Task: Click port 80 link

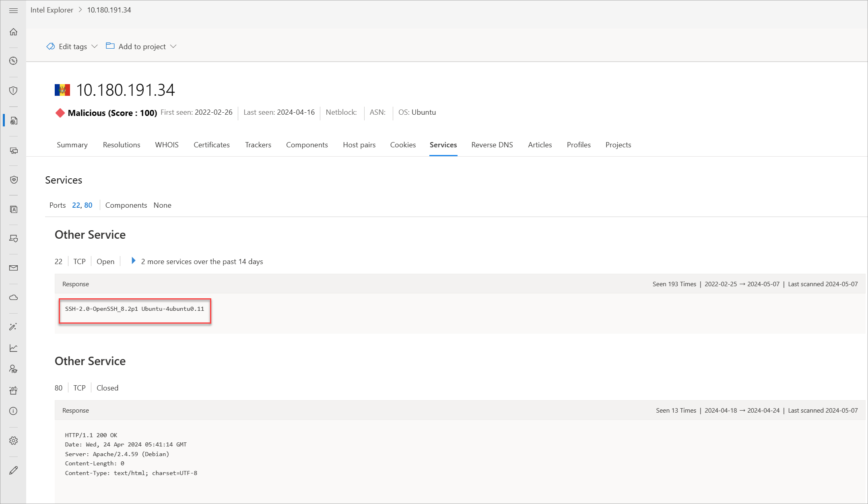Action: (x=88, y=205)
